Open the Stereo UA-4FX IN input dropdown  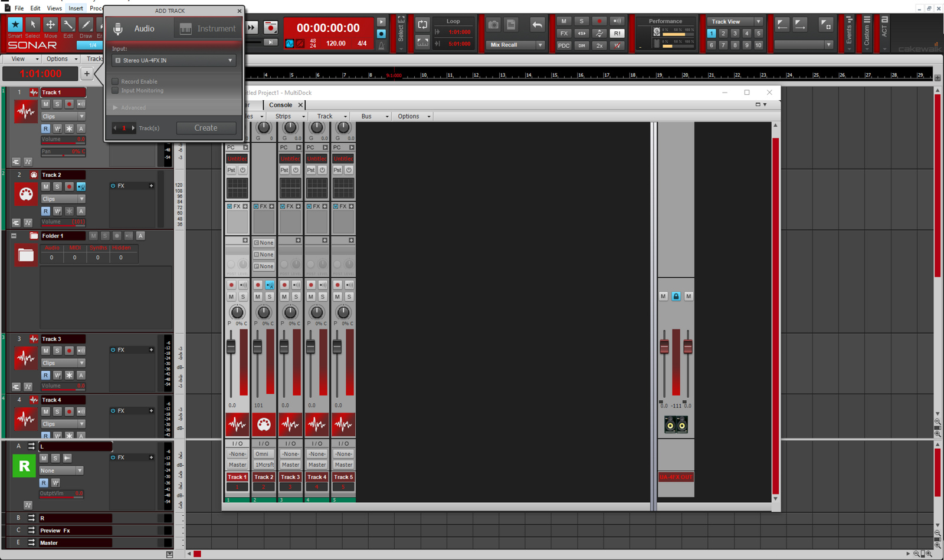(x=174, y=60)
